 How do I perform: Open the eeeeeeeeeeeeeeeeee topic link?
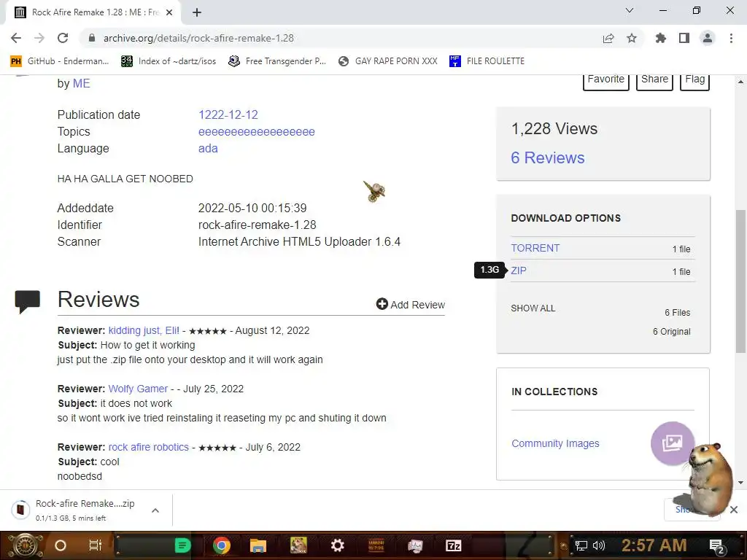coord(256,131)
